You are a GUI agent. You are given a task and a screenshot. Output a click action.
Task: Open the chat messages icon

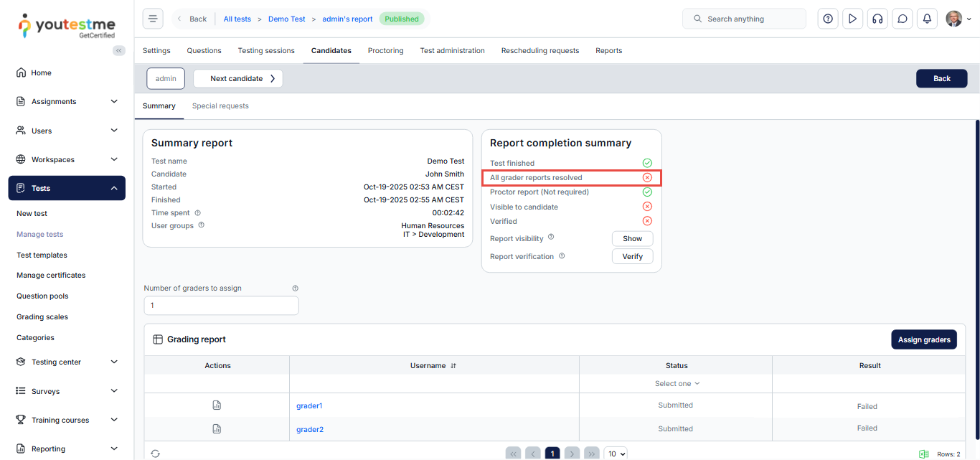[x=903, y=19]
